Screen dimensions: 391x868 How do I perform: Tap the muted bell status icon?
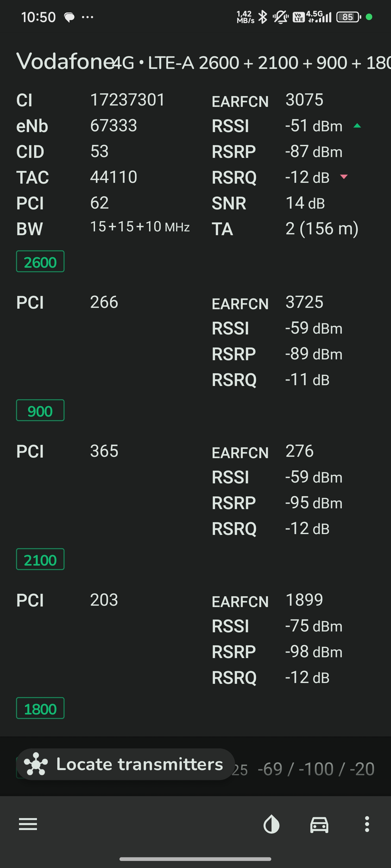point(280,17)
